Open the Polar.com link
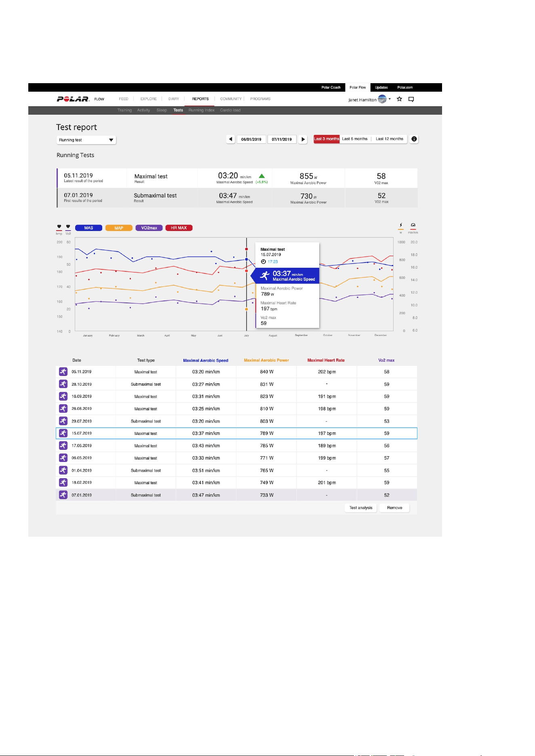This screenshot has width=535, height=756. pyautogui.click(x=405, y=87)
